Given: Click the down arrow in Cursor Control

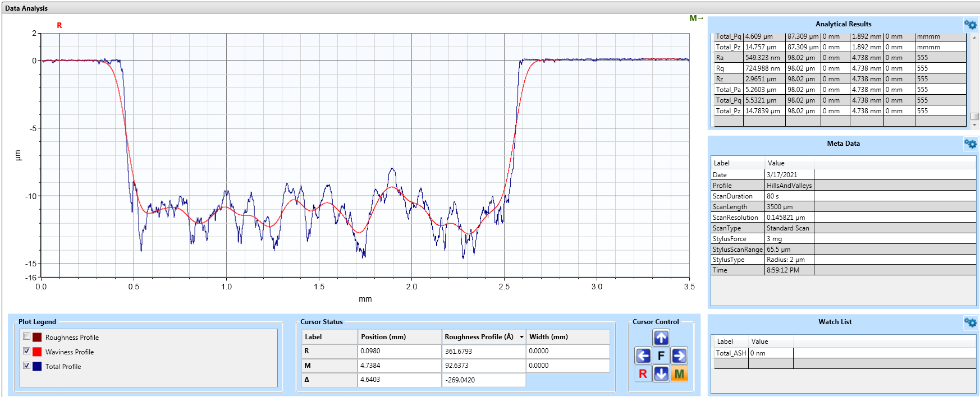Looking at the screenshot, I should click(661, 373).
